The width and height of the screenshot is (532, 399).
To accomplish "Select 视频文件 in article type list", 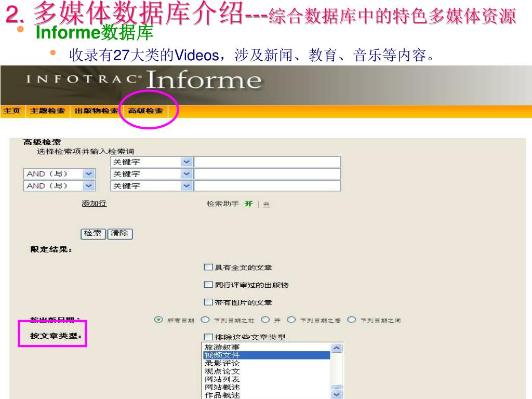I will tap(267, 355).
